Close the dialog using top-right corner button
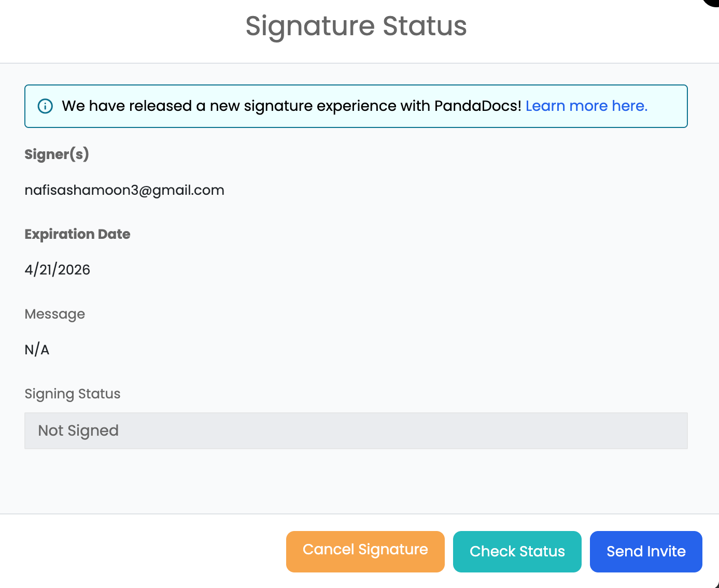This screenshot has width=719, height=588. tap(712, 2)
